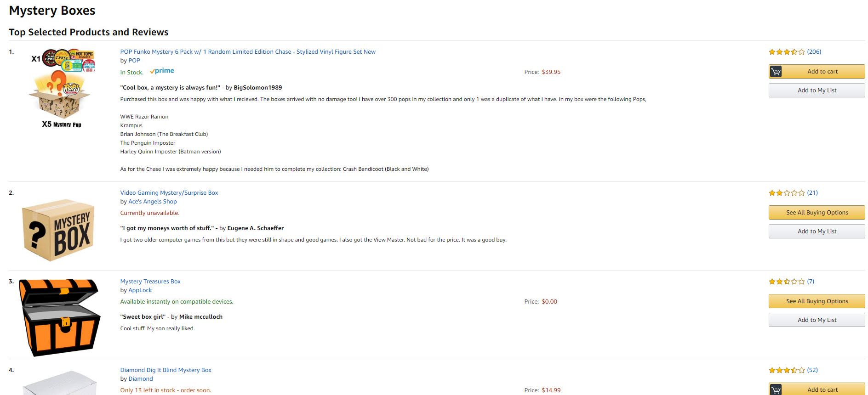Click the star rating for Diamond Dig It
The image size is (868, 395).
[787, 370]
